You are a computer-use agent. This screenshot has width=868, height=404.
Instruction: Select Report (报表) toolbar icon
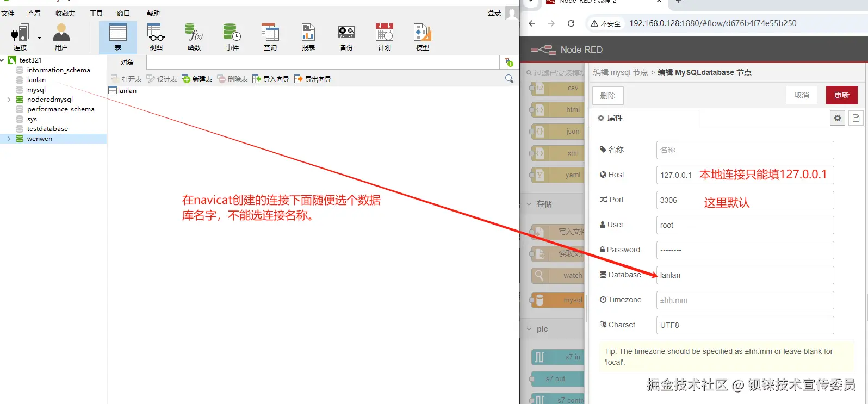tap(308, 38)
